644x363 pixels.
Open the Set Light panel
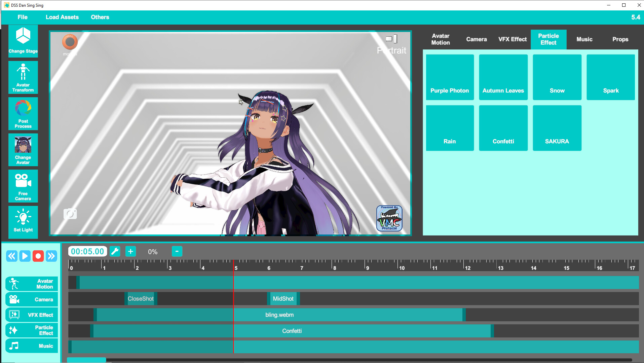pyautogui.click(x=23, y=222)
